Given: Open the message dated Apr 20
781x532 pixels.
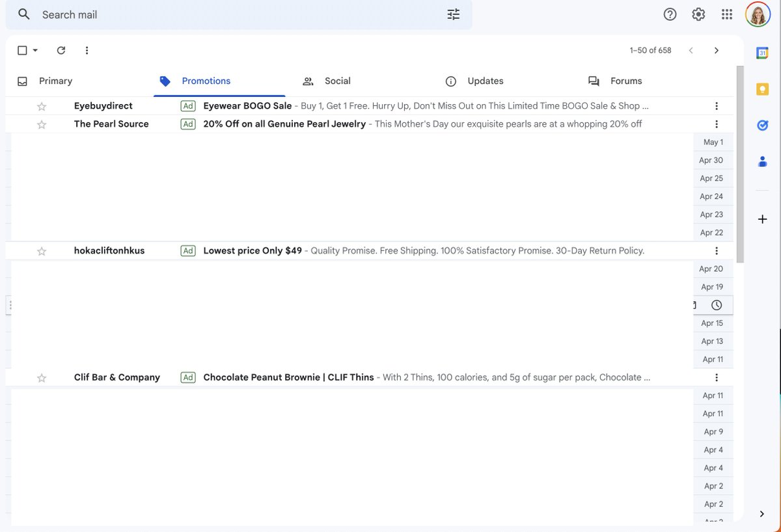Looking at the screenshot, I should point(711,269).
